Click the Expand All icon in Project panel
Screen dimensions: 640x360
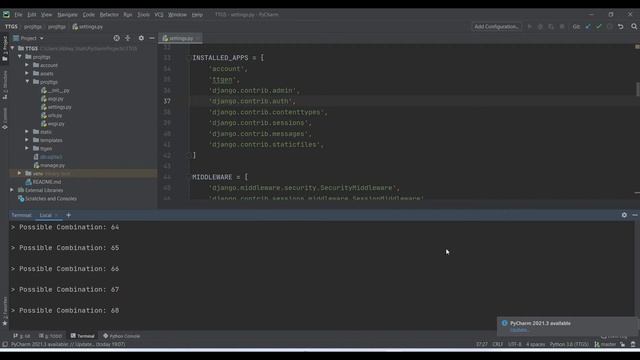point(128,38)
